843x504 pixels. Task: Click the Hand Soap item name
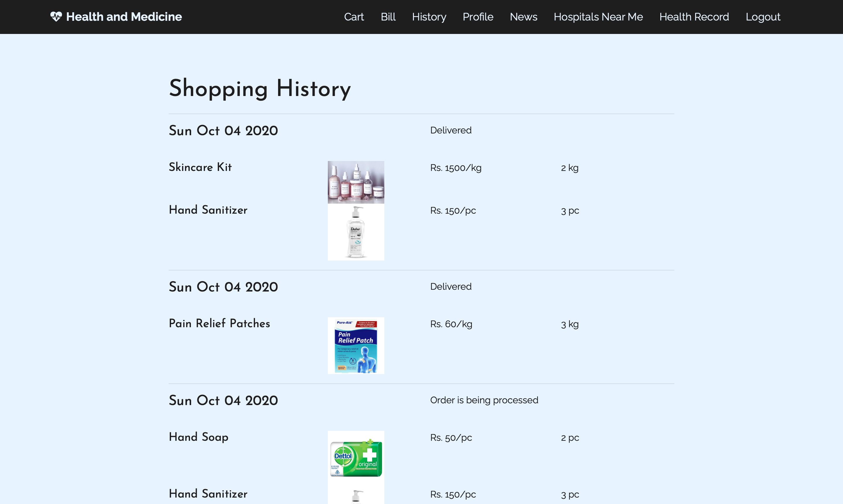pyautogui.click(x=198, y=437)
